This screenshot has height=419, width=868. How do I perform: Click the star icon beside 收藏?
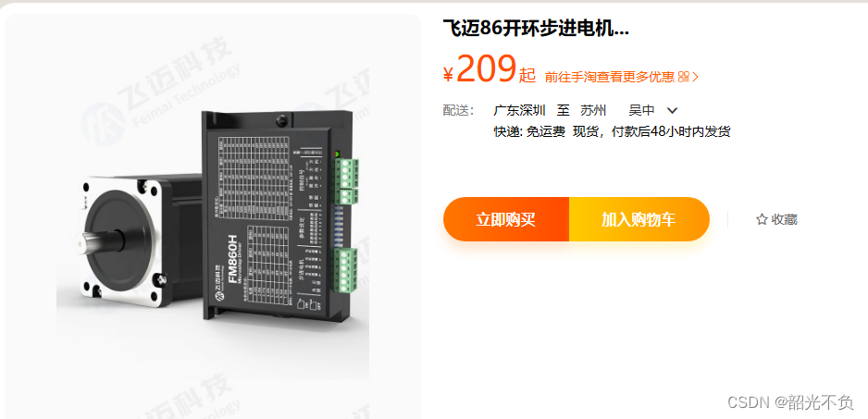pos(762,220)
